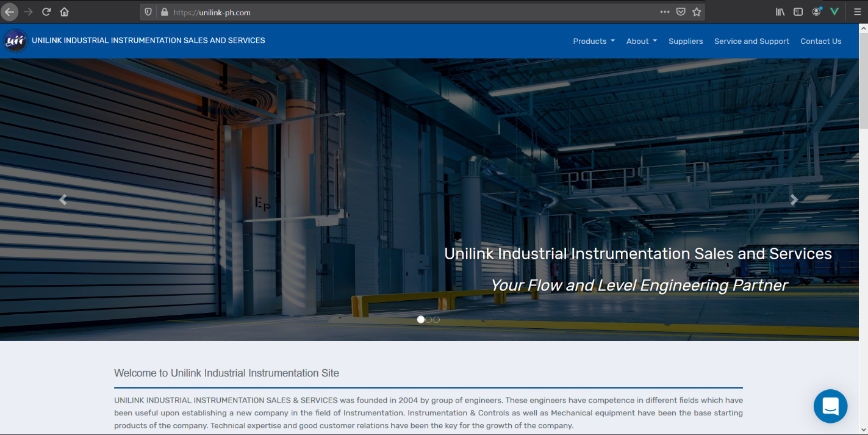Expand the Products dropdown menu

point(594,41)
